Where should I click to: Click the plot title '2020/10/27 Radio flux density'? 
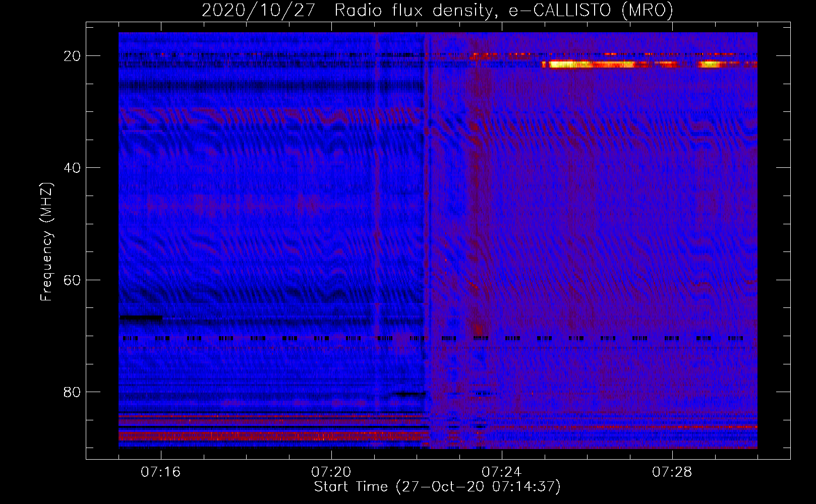tap(348, 11)
